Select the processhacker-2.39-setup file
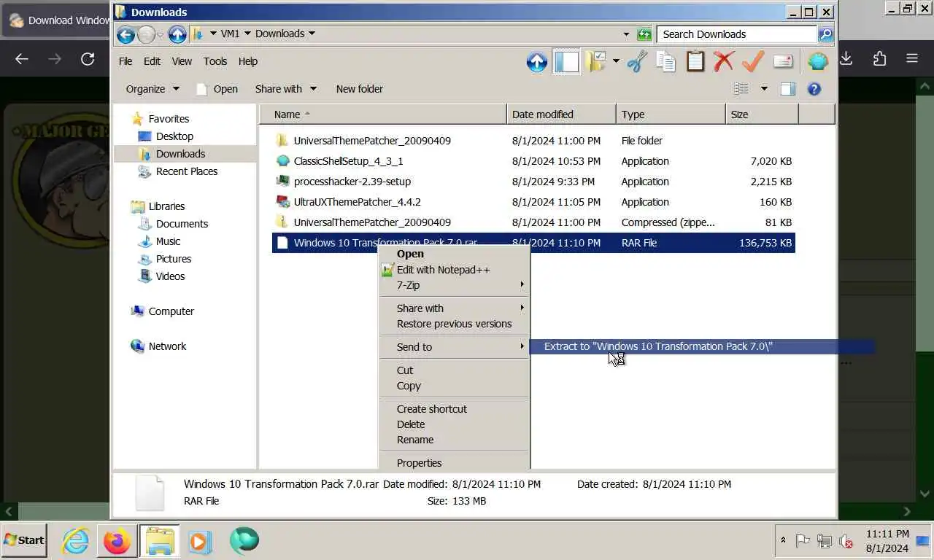Screen dimensions: 934x560 coord(533,182)
